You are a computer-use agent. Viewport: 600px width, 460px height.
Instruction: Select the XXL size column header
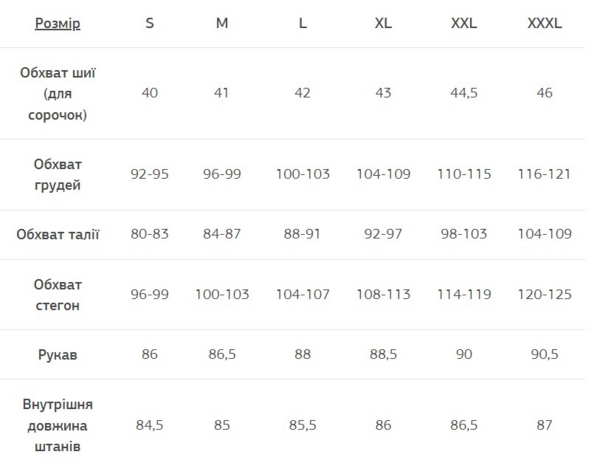coord(464,23)
